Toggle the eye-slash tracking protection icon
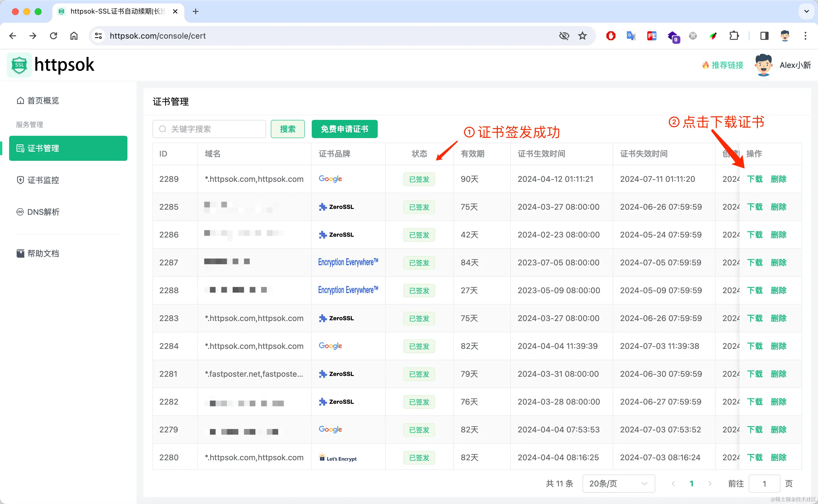 coord(564,36)
